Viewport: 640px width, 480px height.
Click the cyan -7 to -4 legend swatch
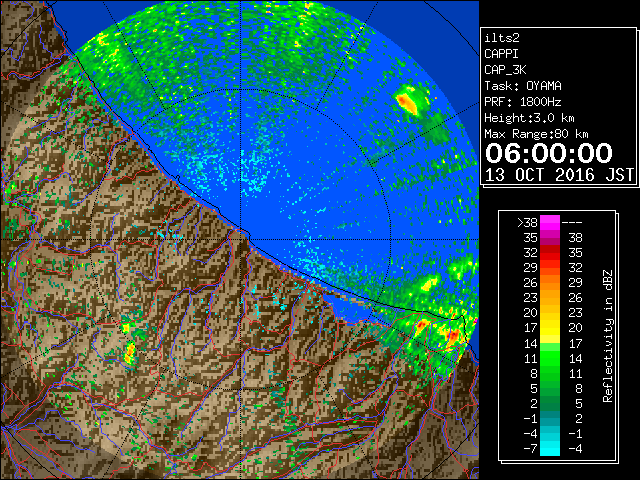point(549,448)
